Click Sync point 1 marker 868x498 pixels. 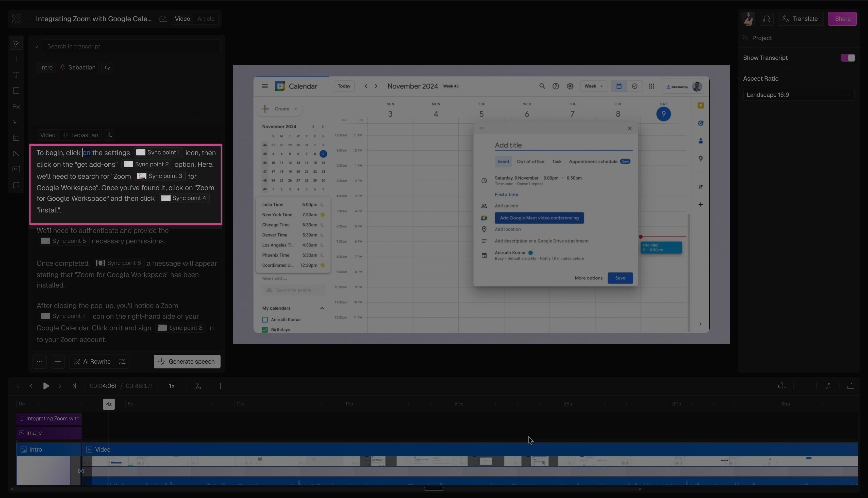[x=158, y=153]
